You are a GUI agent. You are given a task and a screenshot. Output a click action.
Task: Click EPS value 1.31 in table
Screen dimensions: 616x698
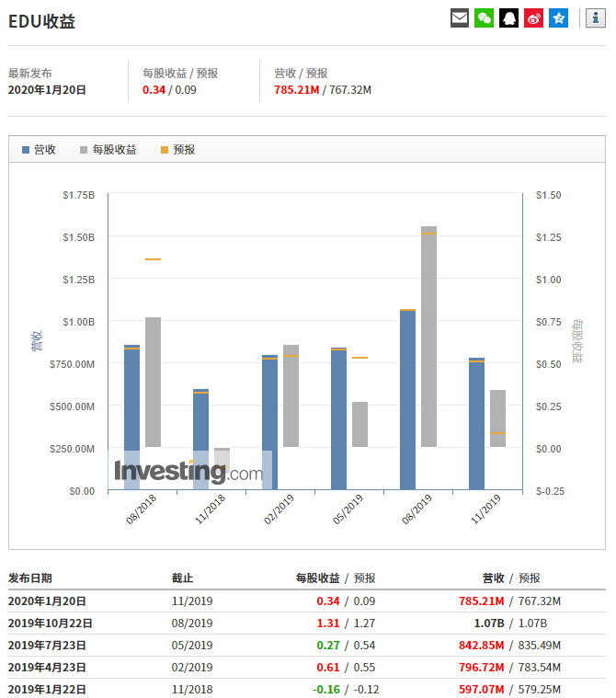pyautogui.click(x=328, y=624)
